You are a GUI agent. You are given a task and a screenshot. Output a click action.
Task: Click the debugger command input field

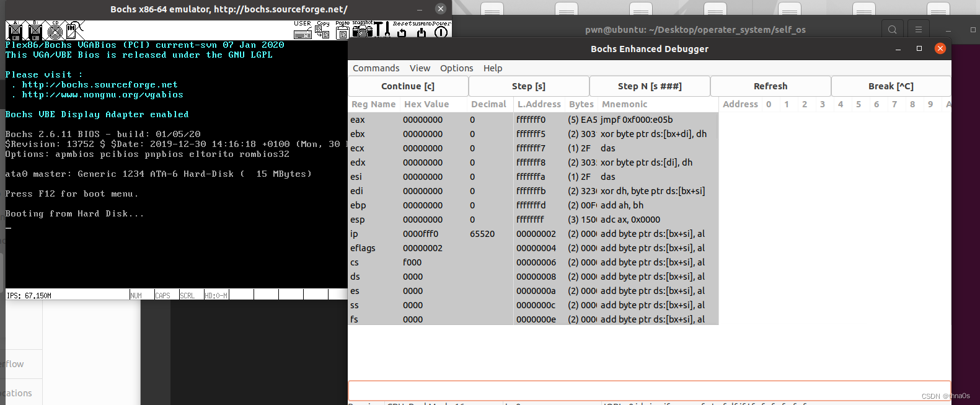click(x=649, y=391)
